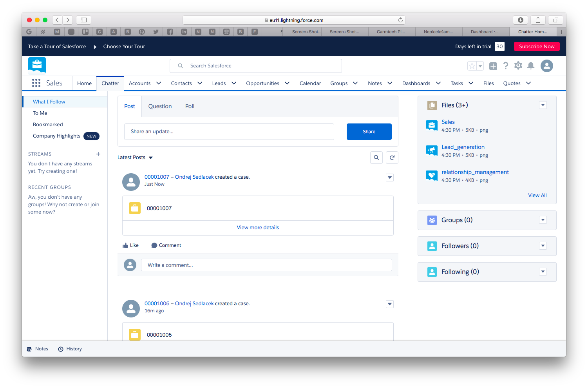Click the Subscribe Now button
588x388 pixels.
click(x=537, y=46)
